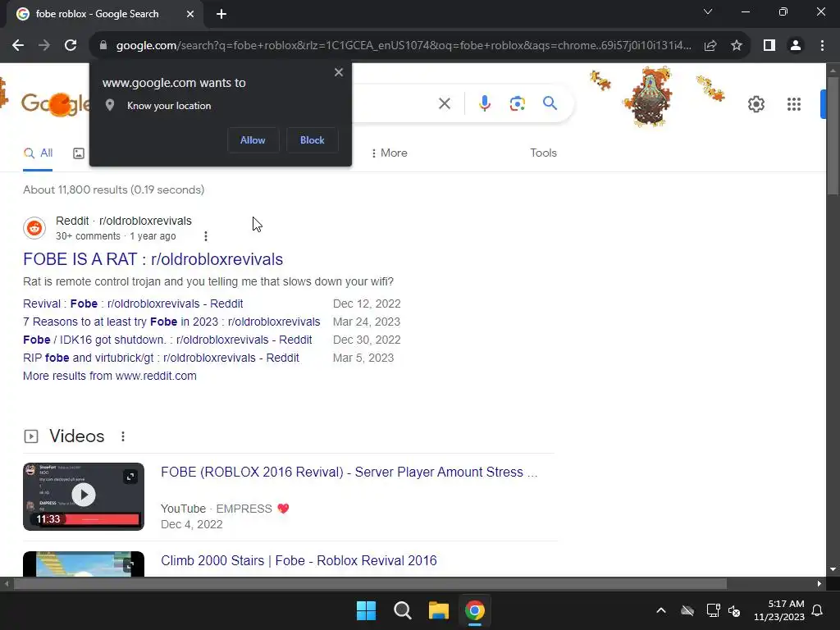Open a new browser tab
Viewport: 840px width, 630px height.
coord(221,14)
